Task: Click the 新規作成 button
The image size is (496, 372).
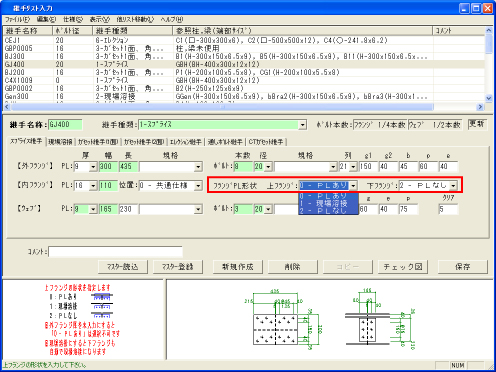Action: 238,267
